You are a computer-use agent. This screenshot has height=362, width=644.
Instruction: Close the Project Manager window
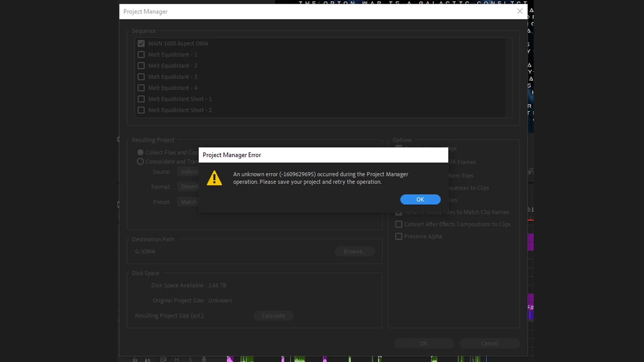[x=520, y=11]
